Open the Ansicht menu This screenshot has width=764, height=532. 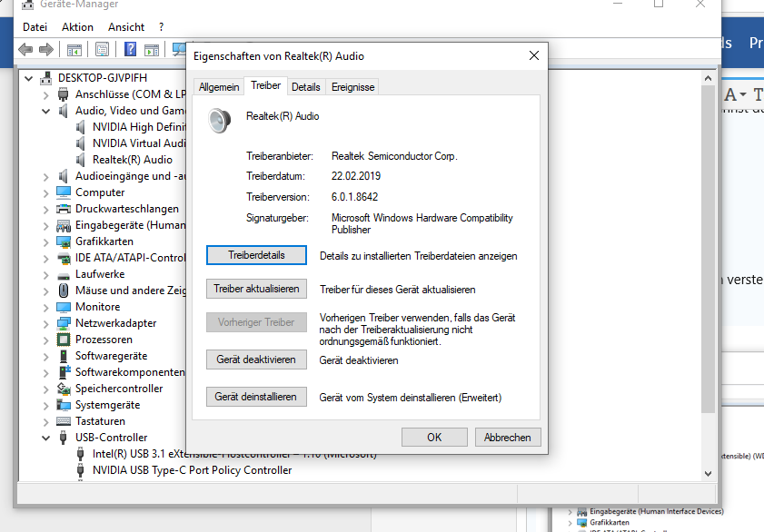click(126, 27)
